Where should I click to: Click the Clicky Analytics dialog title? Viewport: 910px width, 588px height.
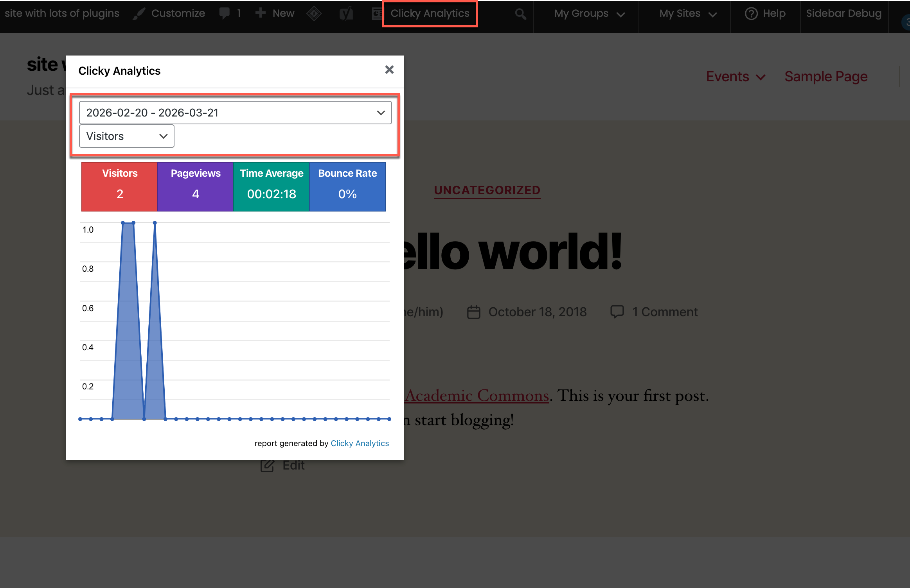pyautogui.click(x=119, y=71)
